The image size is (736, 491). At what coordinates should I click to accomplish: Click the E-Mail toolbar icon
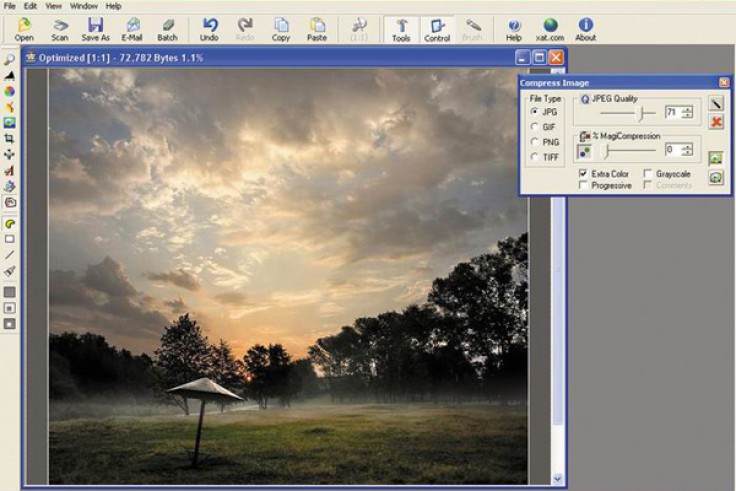click(132, 26)
